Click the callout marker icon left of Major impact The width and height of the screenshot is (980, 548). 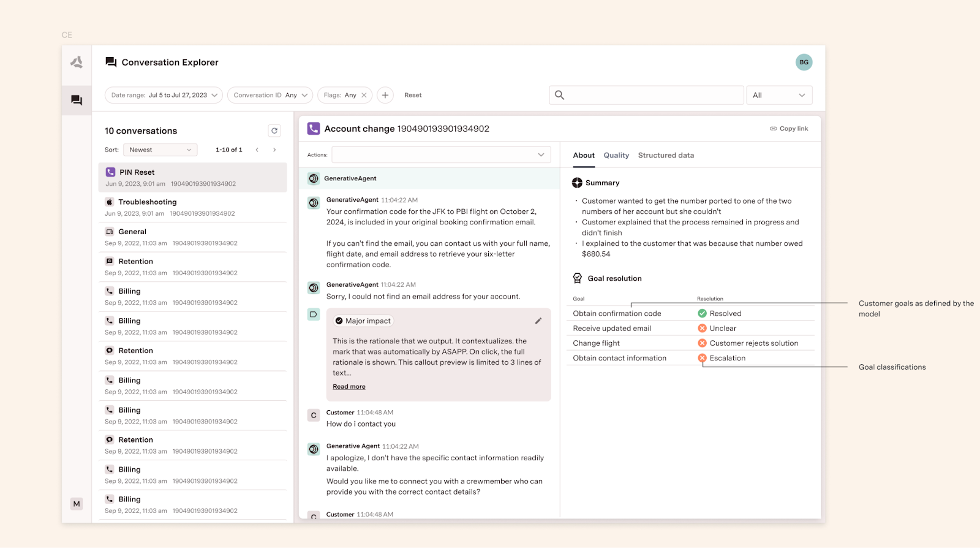click(314, 314)
